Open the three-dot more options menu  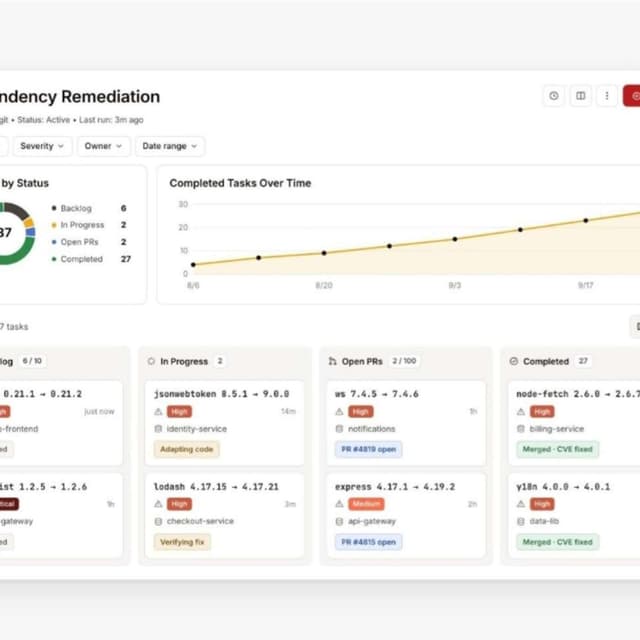[607, 96]
